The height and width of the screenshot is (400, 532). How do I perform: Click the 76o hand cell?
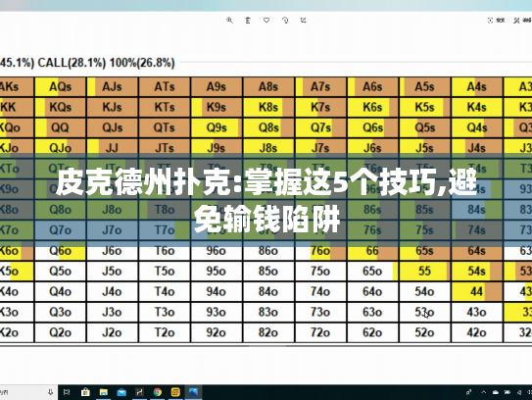[321, 251]
